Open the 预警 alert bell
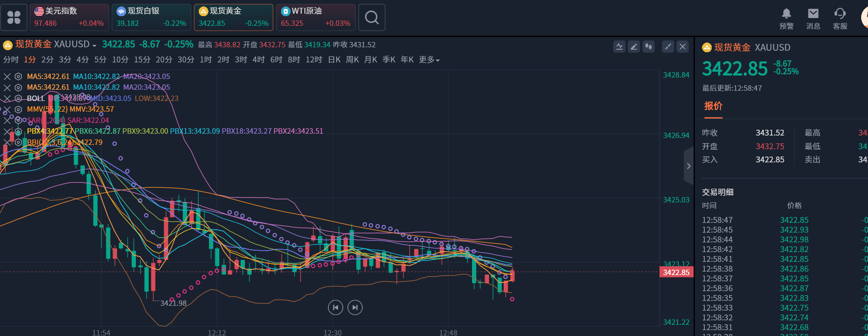 coord(786,19)
